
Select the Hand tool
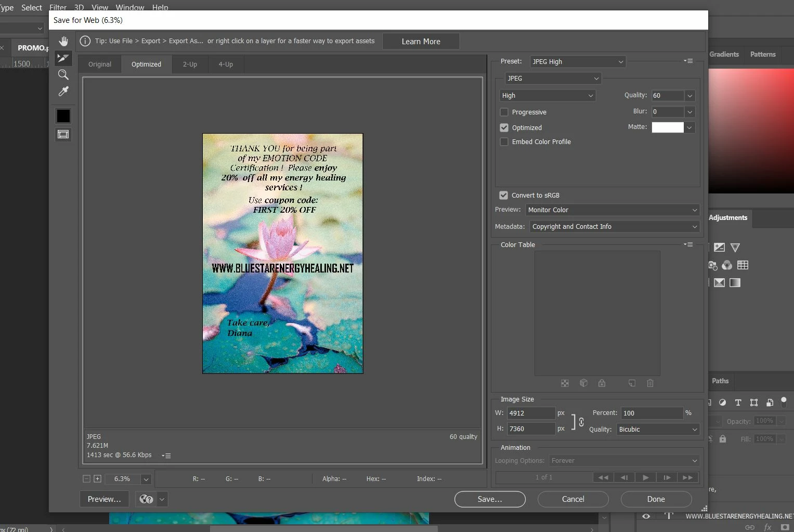click(63, 41)
